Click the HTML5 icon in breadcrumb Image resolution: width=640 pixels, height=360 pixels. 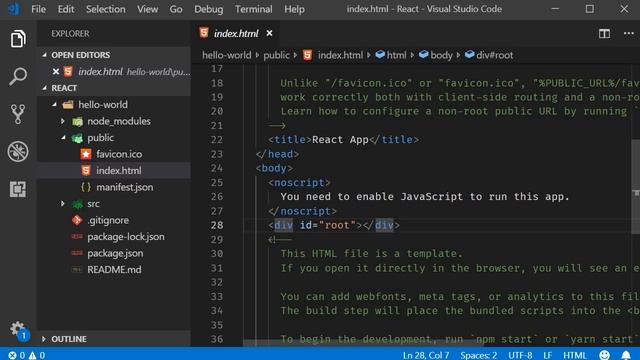(x=307, y=55)
